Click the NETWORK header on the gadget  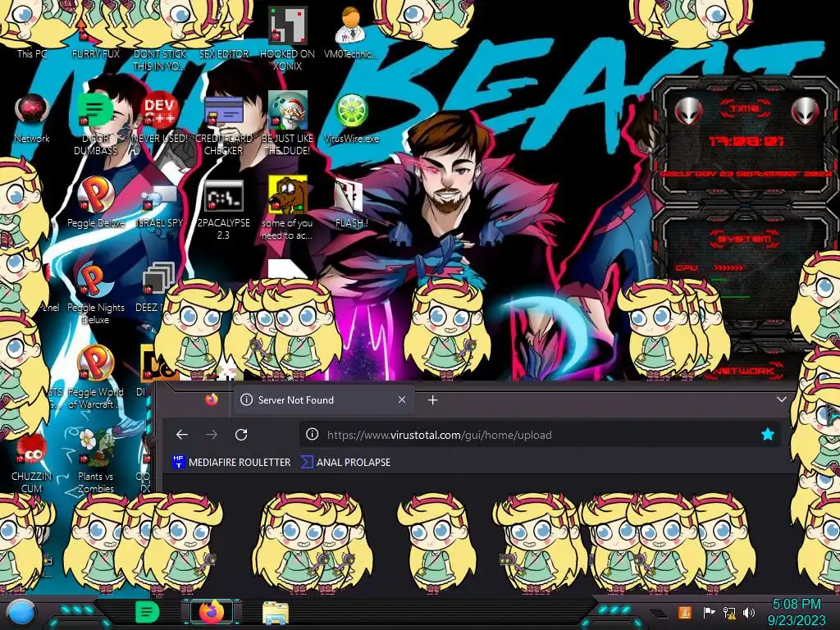click(746, 370)
